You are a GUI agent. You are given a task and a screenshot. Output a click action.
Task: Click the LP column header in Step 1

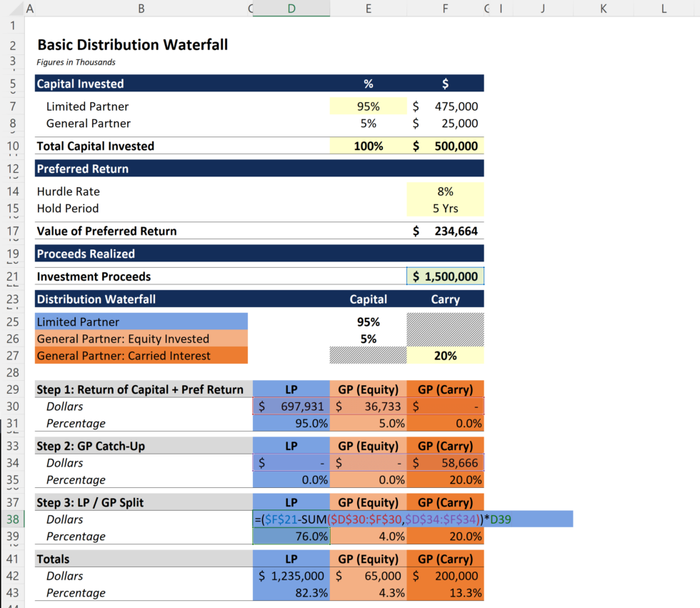[x=291, y=389]
